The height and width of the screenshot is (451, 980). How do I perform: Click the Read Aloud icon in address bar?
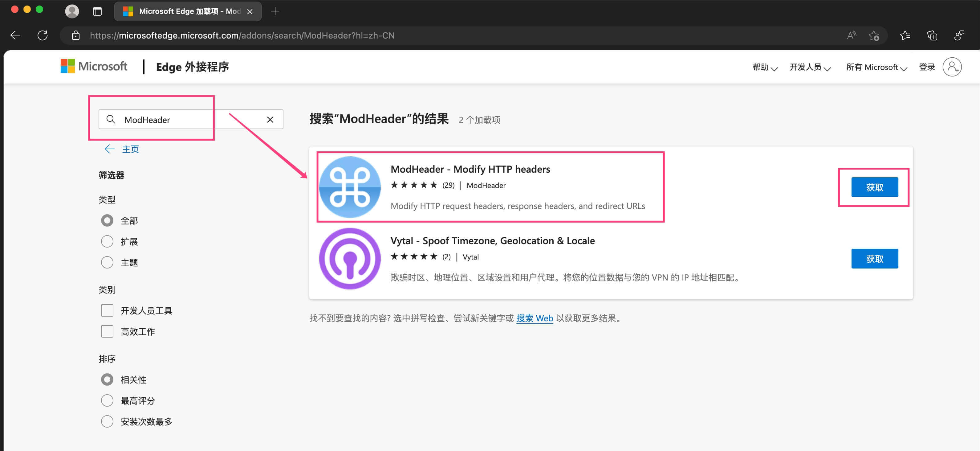(x=851, y=35)
